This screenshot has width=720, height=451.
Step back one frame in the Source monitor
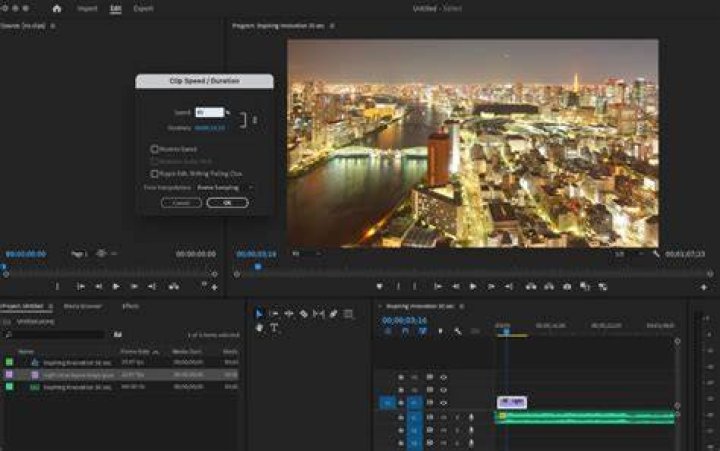pyautogui.click(x=98, y=287)
